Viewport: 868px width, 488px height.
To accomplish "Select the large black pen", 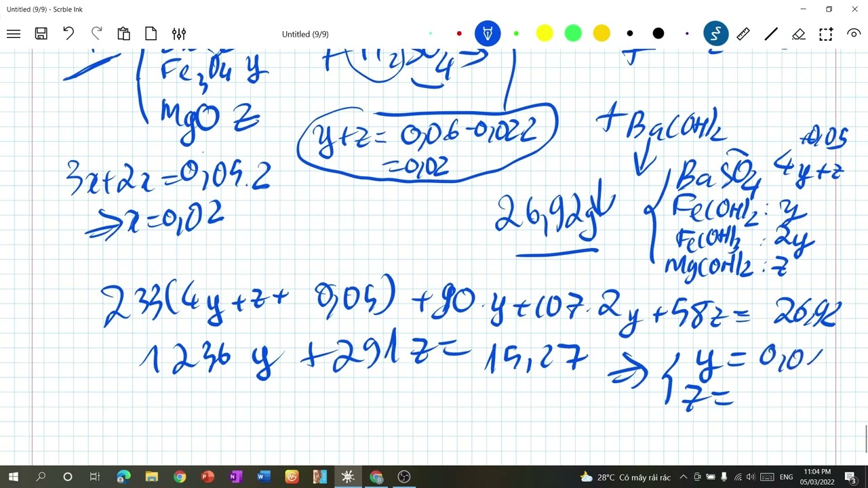I will [x=658, y=33].
